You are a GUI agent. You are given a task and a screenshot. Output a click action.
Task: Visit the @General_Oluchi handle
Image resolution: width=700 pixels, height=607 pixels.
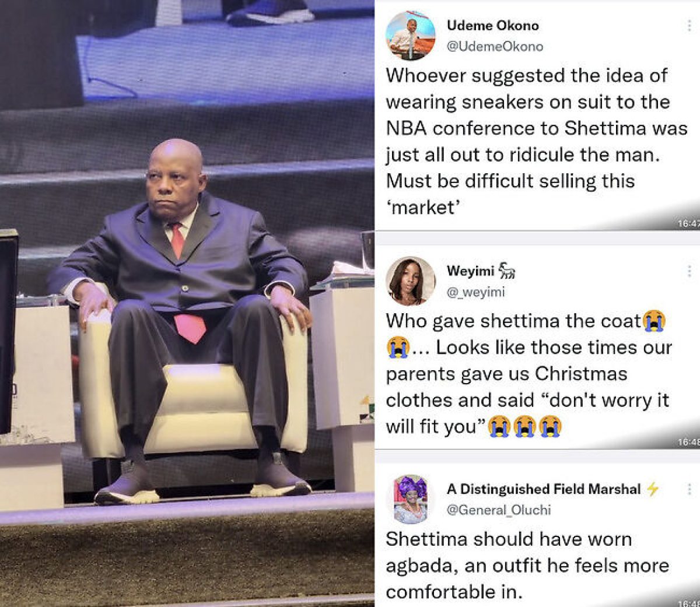click(x=499, y=510)
